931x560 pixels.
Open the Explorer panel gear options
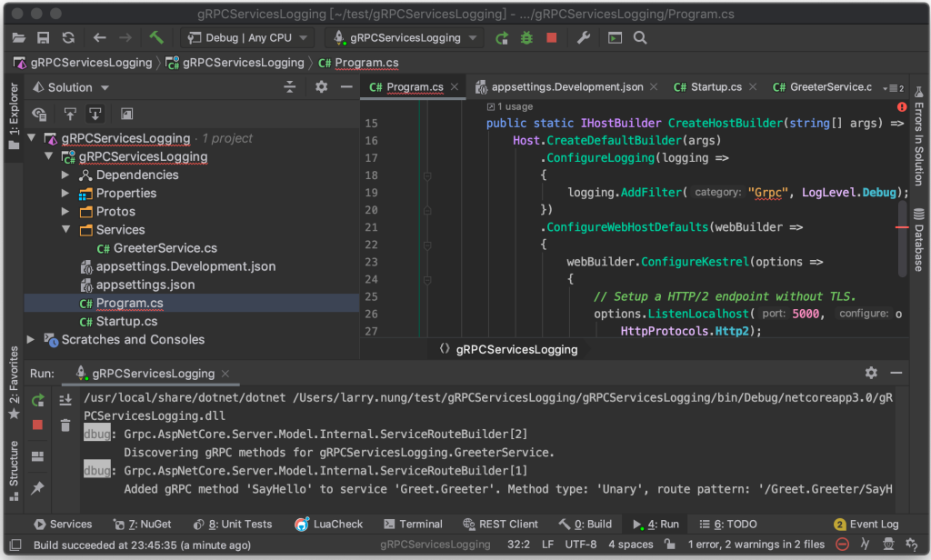[321, 87]
